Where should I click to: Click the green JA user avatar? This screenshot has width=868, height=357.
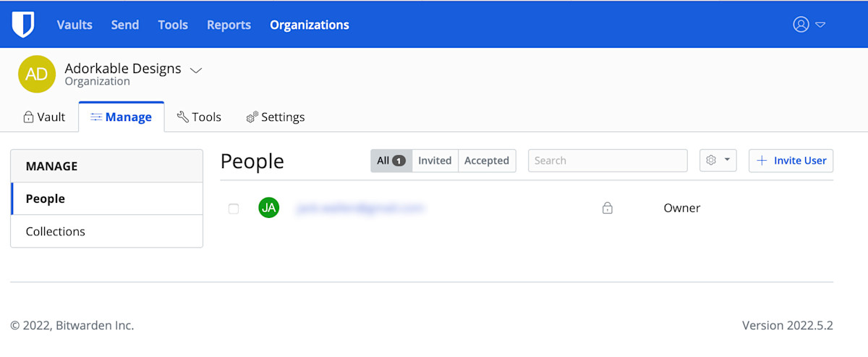[x=269, y=208]
